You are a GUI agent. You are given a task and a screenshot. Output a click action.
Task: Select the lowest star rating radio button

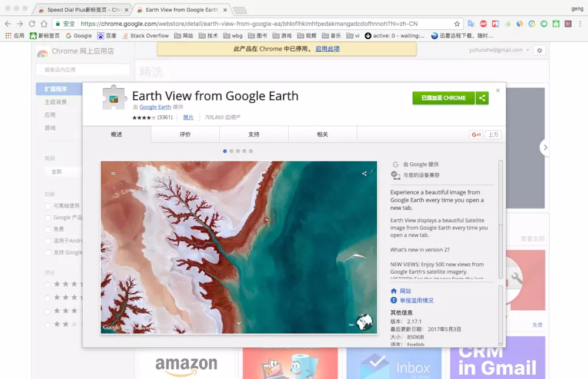[x=48, y=324]
